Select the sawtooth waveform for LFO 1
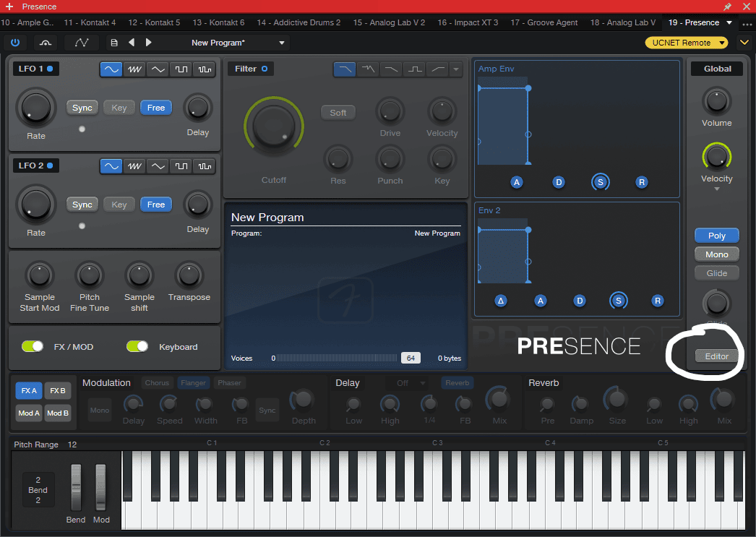 pos(134,69)
